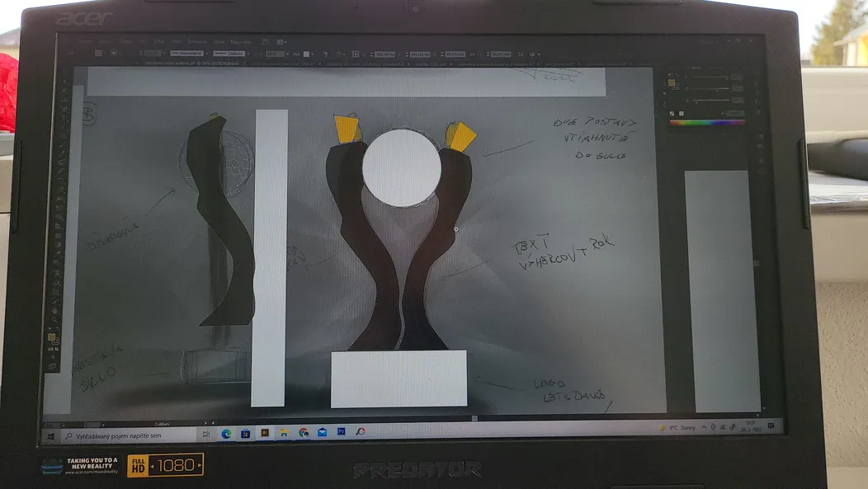Open the brush definition dropdown labeled Základní
Screen dimensions: 868x489
(230, 54)
